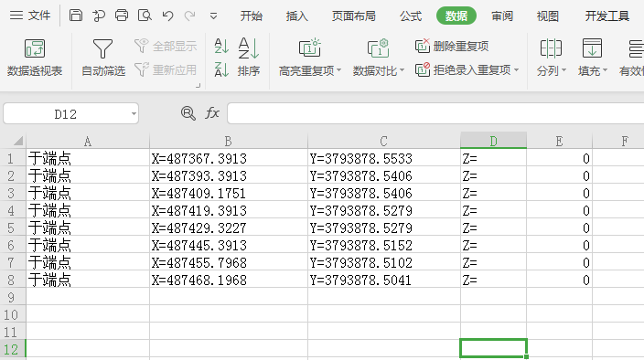This screenshot has height=360, width=644.
Task: Open the 视图 tab
Action: (547, 16)
